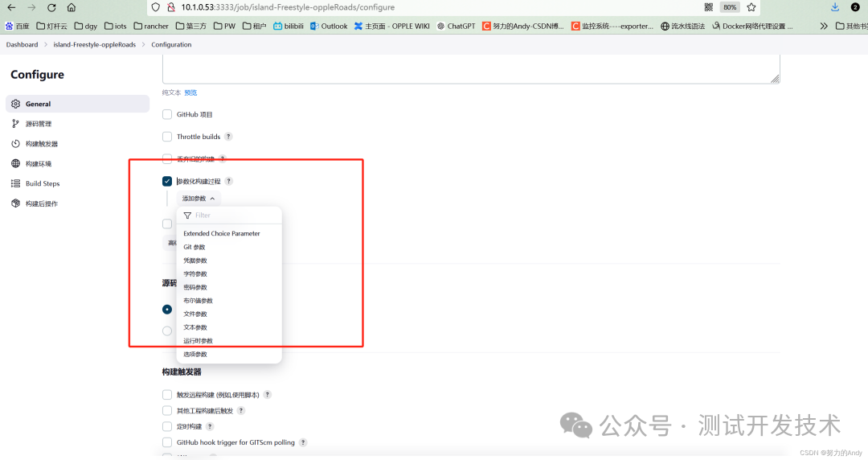Screen dimensions: 868x460
Task: Open help icon beside 参数化构建过程
Action: 228,181
